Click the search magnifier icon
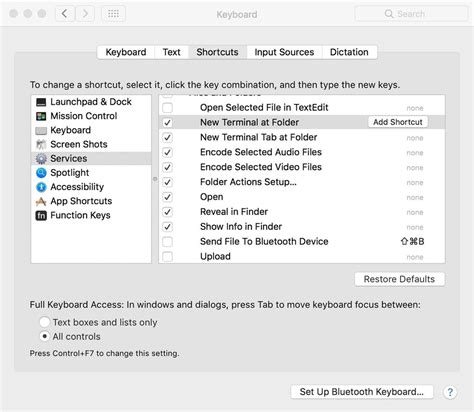Screen dimensions: 474x412 click(389, 14)
